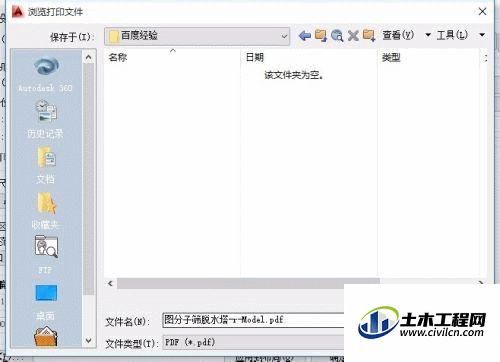500x362 pixels.
Task: Close the 浏览打印文件 dialog
Action: [x=482, y=11]
